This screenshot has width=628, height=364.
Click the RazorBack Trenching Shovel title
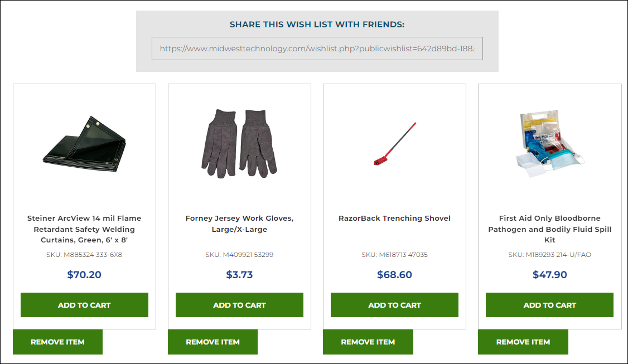pyautogui.click(x=394, y=218)
